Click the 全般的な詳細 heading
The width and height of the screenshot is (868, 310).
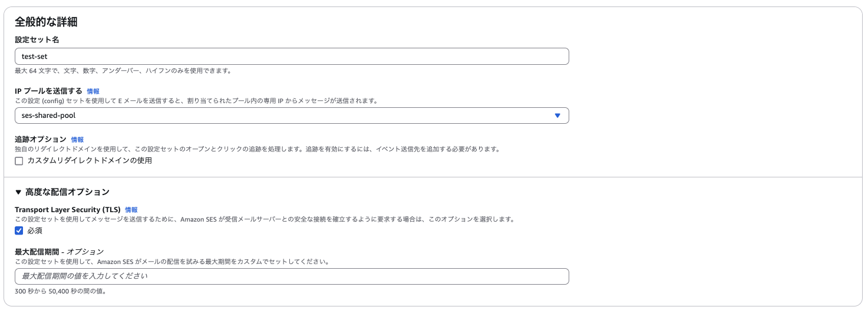[46, 22]
